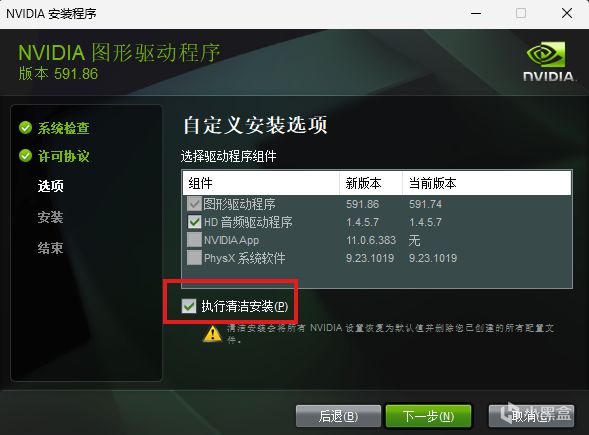This screenshot has width=589, height=435.
Task: Select the 安装 step in sidebar
Action: [x=50, y=217]
